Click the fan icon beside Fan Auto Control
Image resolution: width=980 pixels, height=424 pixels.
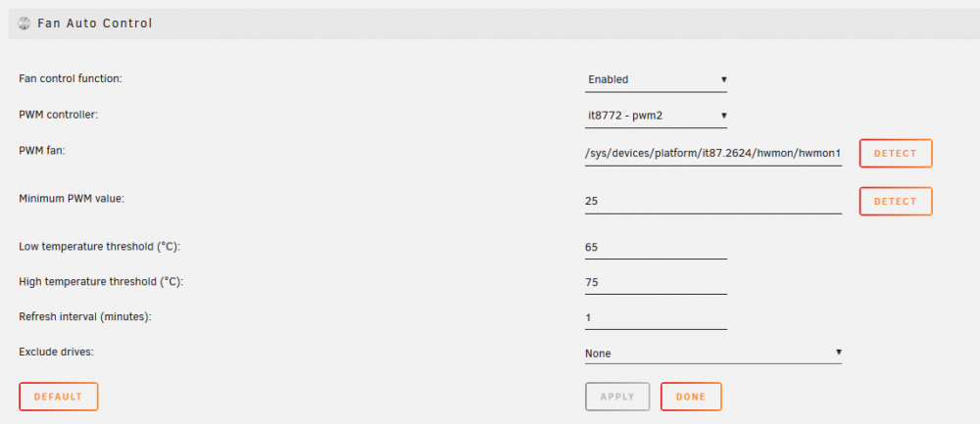pyautogui.click(x=24, y=24)
